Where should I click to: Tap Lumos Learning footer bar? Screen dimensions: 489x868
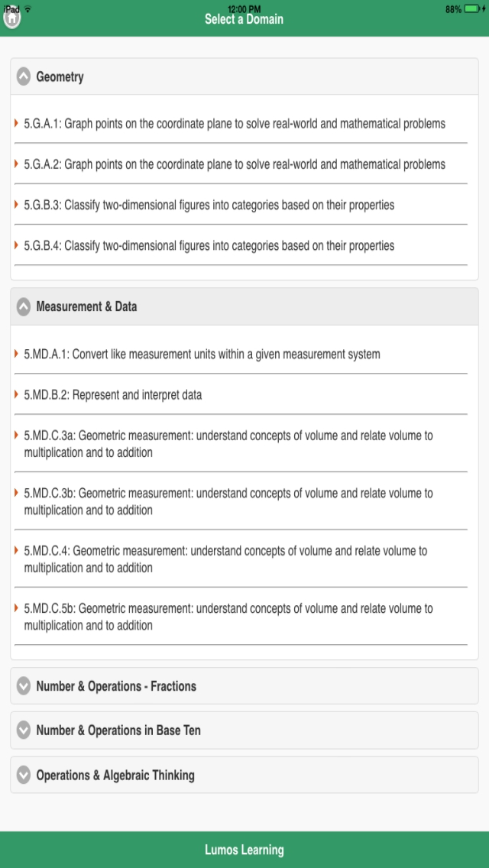244,850
